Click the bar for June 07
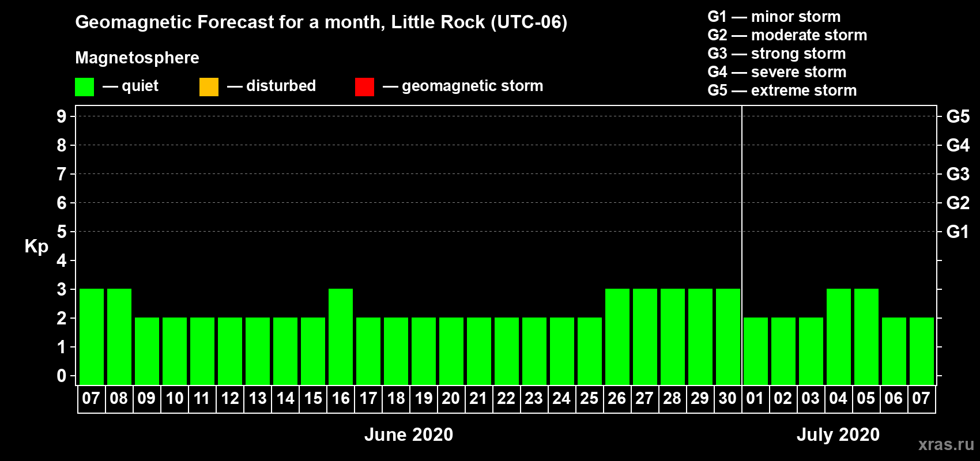This screenshot has width=980, height=461. (x=92, y=337)
